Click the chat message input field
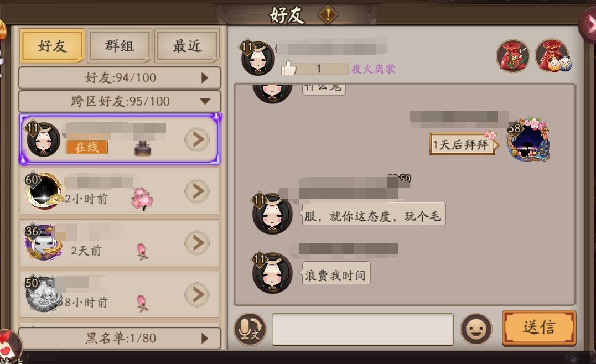 (362, 329)
